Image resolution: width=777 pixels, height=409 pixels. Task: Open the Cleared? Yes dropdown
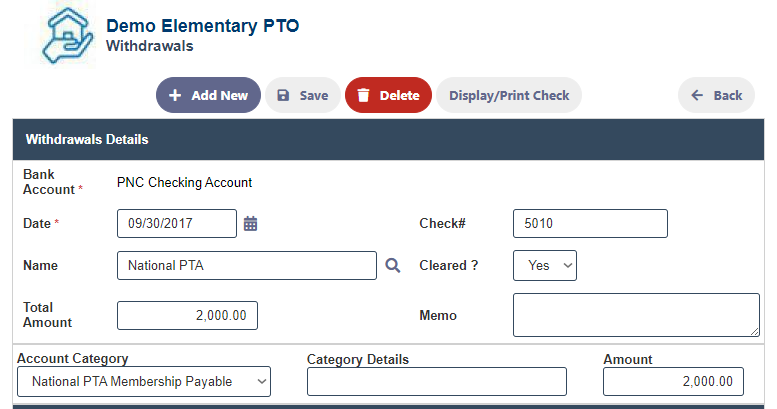pos(545,266)
